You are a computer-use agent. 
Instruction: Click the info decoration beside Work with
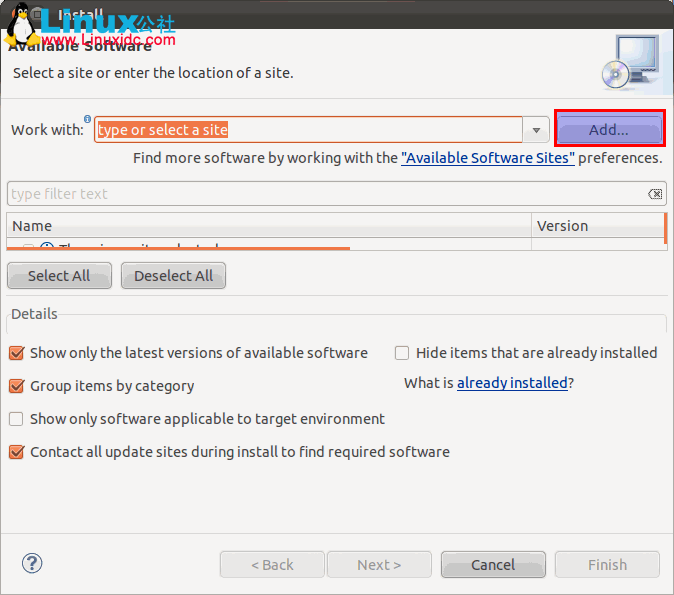pyautogui.click(x=88, y=120)
